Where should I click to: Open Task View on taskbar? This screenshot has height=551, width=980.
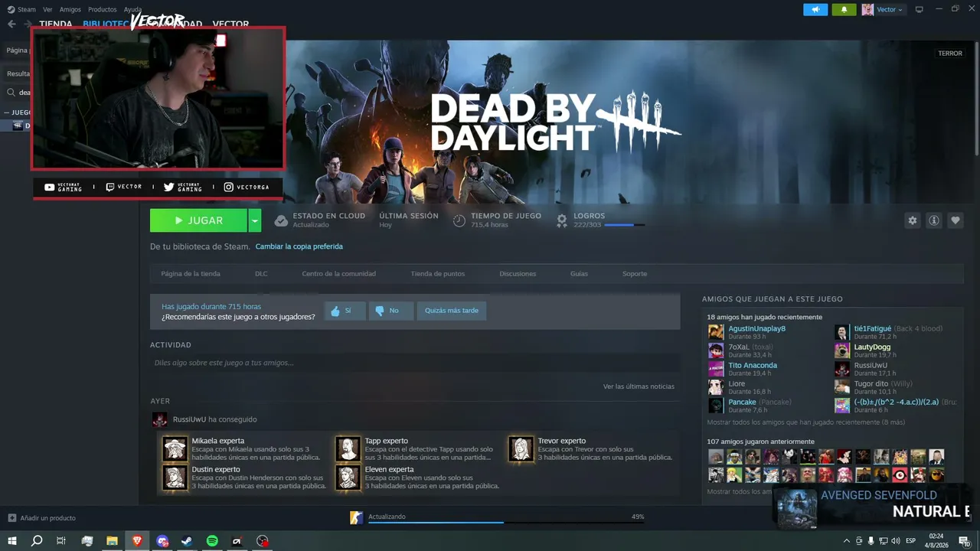tap(61, 541)
